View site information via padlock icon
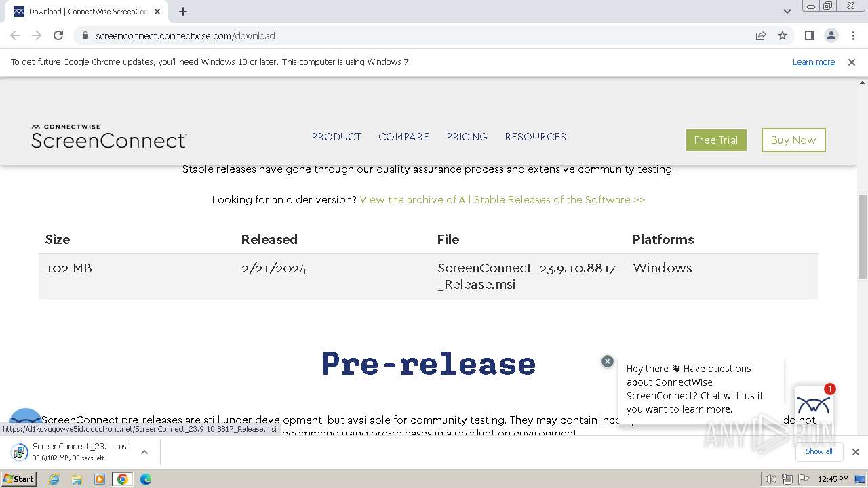Viewport: 868px width, 488px height. pyautogui.click(x=85, y=35)
